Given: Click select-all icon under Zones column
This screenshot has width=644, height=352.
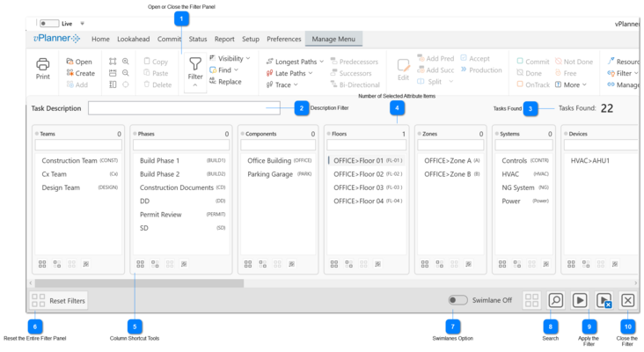Looking at the screenshot, I should [x=425, y=264].
